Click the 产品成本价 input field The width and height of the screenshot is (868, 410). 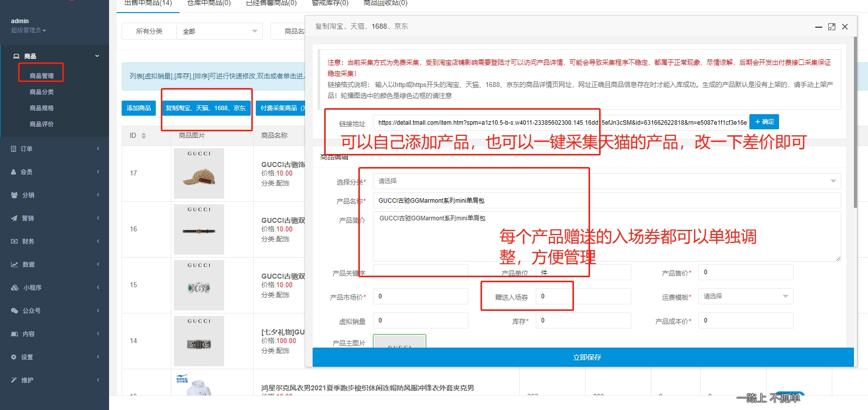pos(746,320)
